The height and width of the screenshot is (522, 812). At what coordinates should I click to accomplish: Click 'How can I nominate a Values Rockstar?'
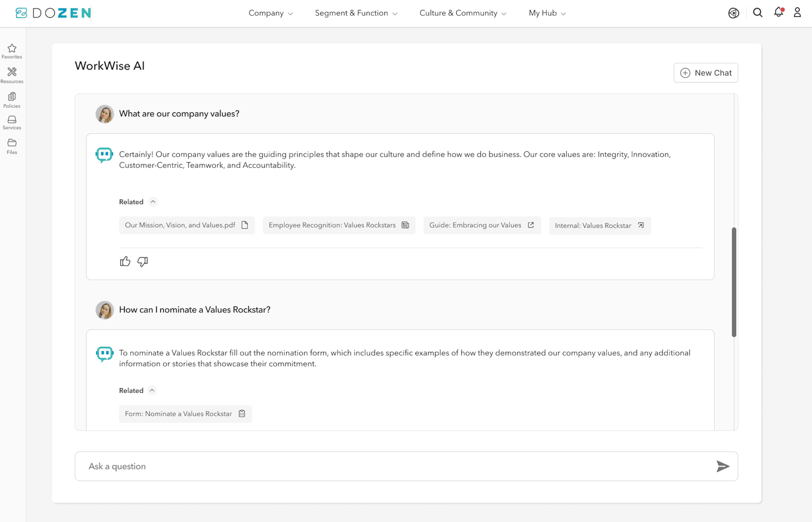pos(195,309)
